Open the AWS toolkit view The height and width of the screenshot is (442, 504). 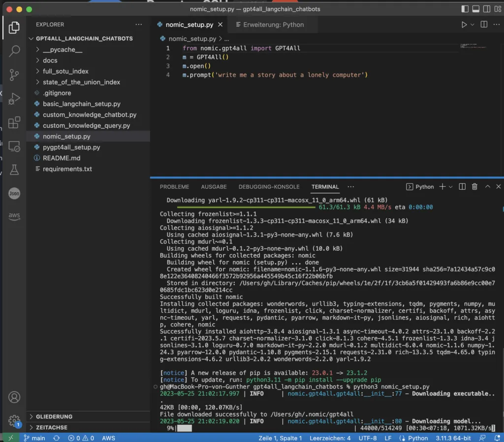pyautogui.click(x=14, y=216)
